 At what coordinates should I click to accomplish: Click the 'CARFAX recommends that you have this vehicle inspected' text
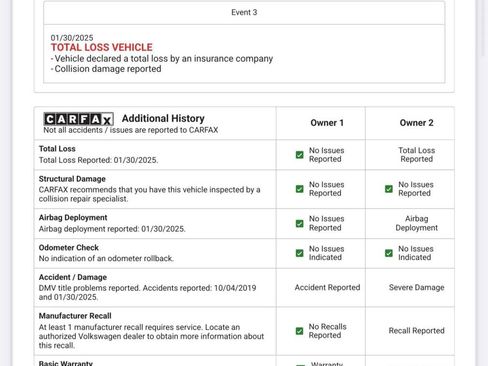pos(149,194)
